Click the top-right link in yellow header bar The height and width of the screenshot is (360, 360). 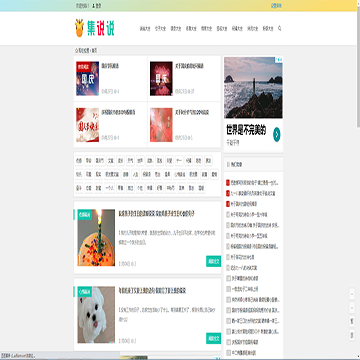(x=276, y=6)
